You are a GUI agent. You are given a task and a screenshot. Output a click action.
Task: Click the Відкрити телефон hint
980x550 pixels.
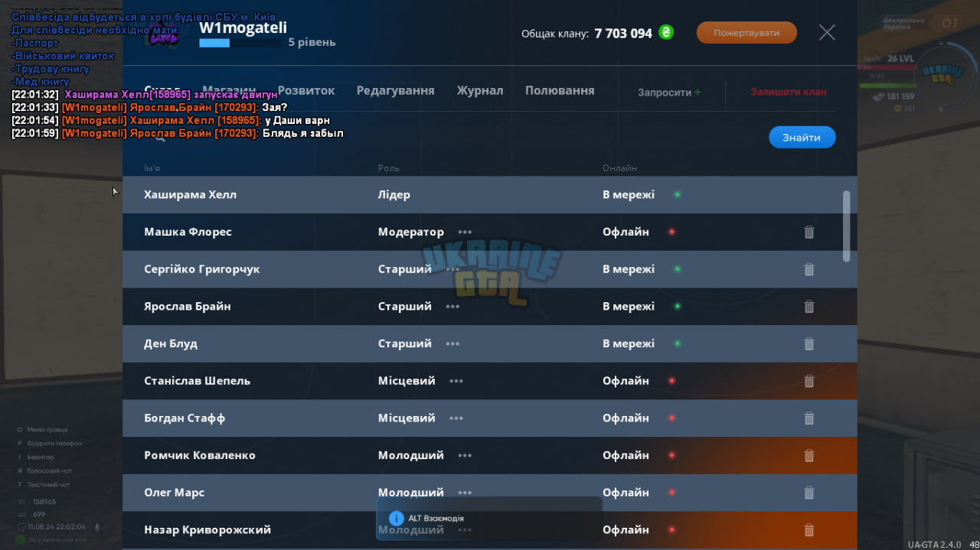[x=54, y=444]
